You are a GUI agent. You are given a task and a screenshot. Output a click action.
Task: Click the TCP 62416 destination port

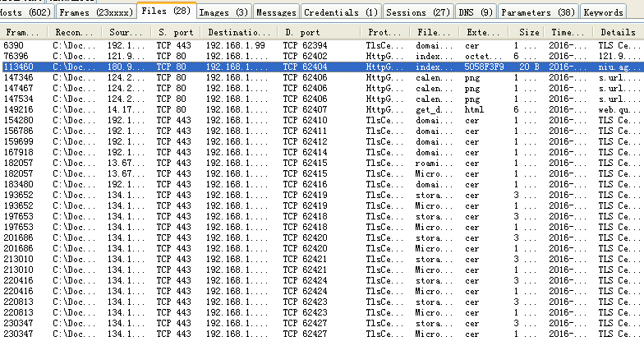click(306, 184)
